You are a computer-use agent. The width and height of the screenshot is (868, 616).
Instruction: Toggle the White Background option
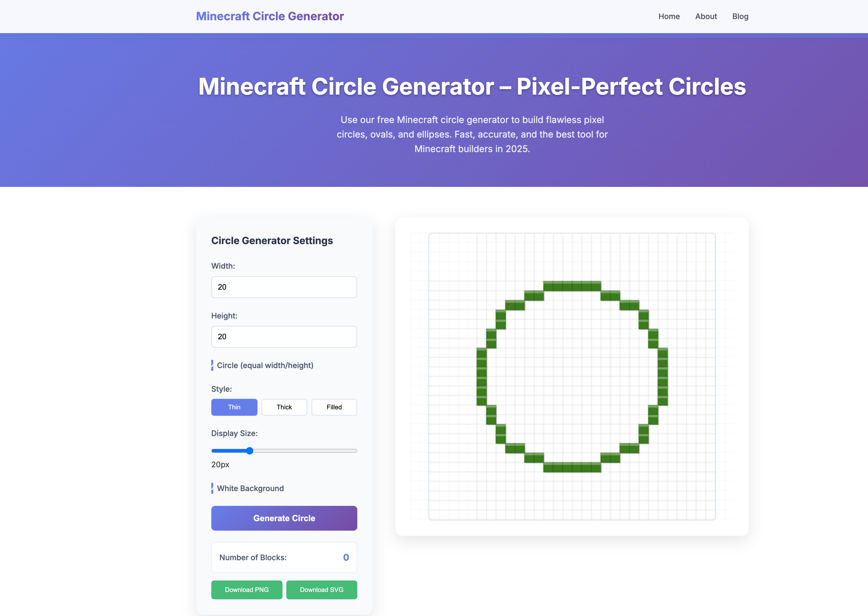(213, 488)
